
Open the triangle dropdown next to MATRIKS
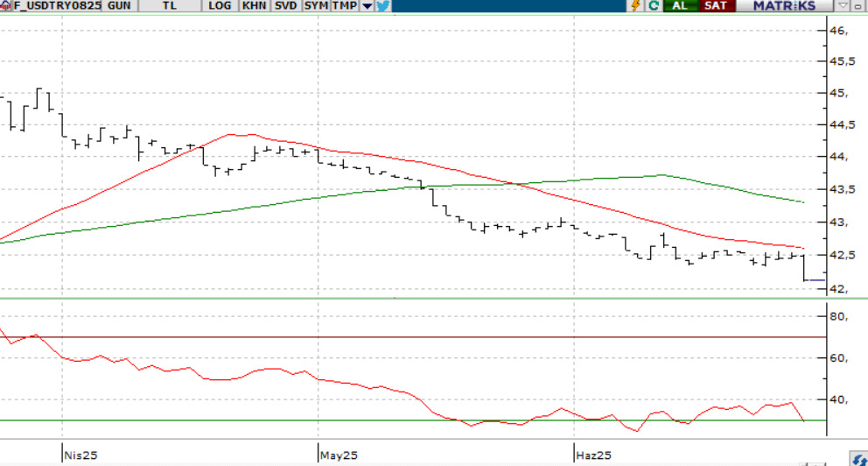843,6
